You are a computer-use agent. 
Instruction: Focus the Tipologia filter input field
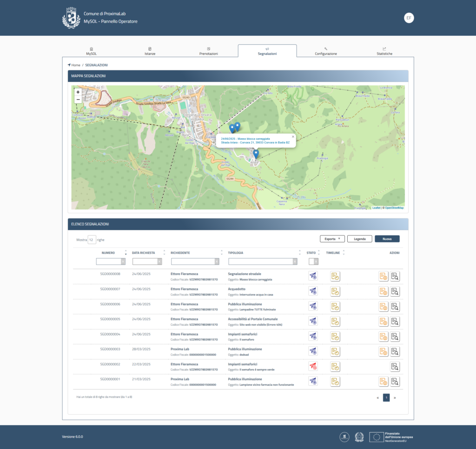[x=260, y=261]
